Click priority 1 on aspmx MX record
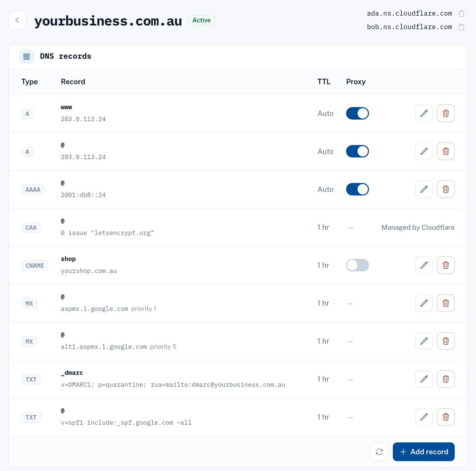The height and width of the screenshot is (471, 476). 144,309
